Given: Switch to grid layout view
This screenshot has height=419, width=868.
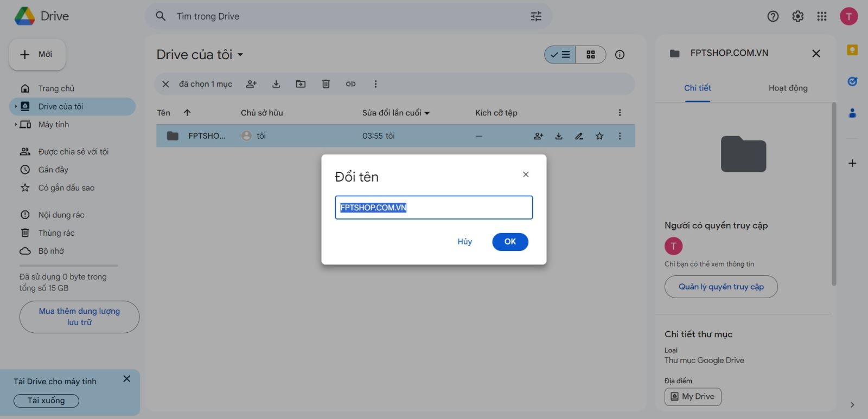Looking at the screenshot, I should (591, 55).
